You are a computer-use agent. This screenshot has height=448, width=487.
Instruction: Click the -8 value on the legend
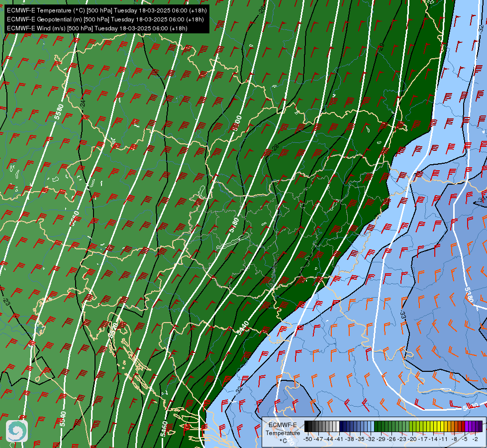[x=454, y=439]
